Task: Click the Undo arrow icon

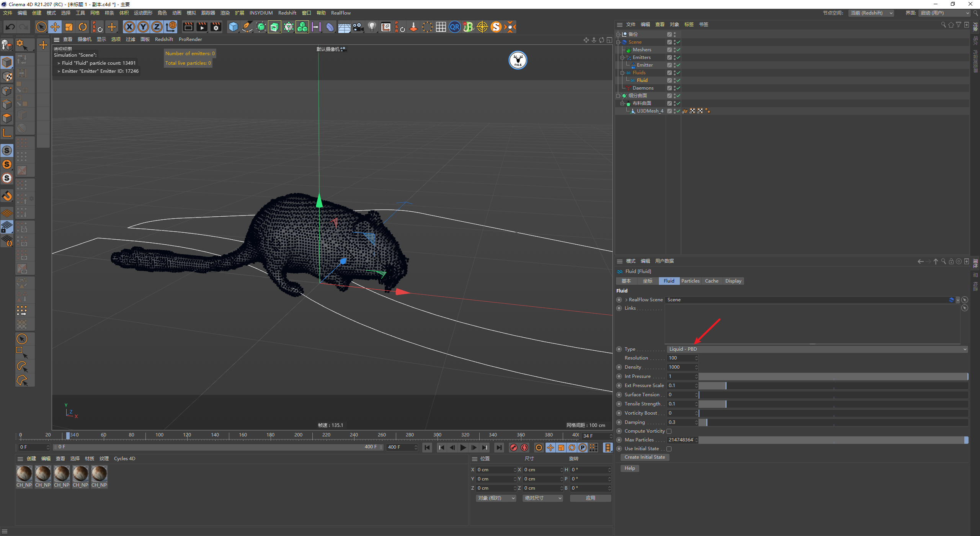Action: click(10, 27)
